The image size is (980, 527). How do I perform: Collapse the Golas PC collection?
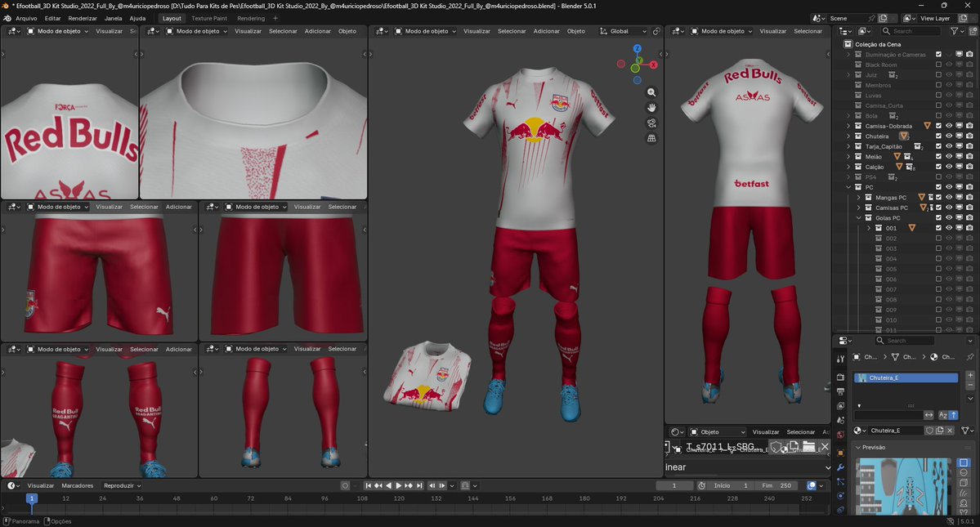(x=859, y=218)
